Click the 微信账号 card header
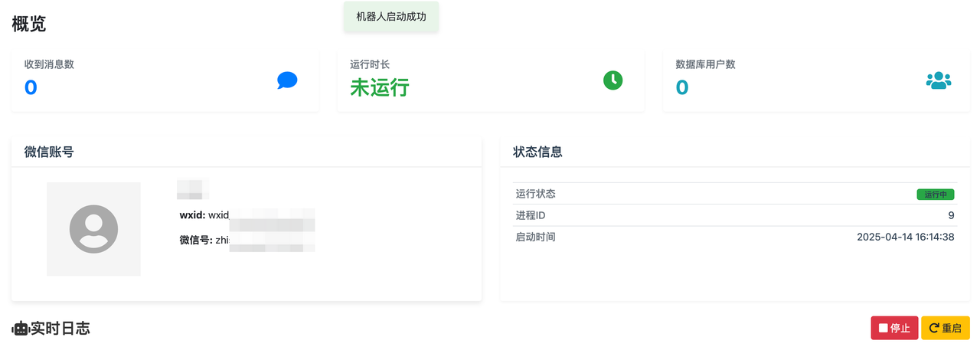The height and width of the screenshot is (347, 980). pyautogui.click(x=49, y=152)
